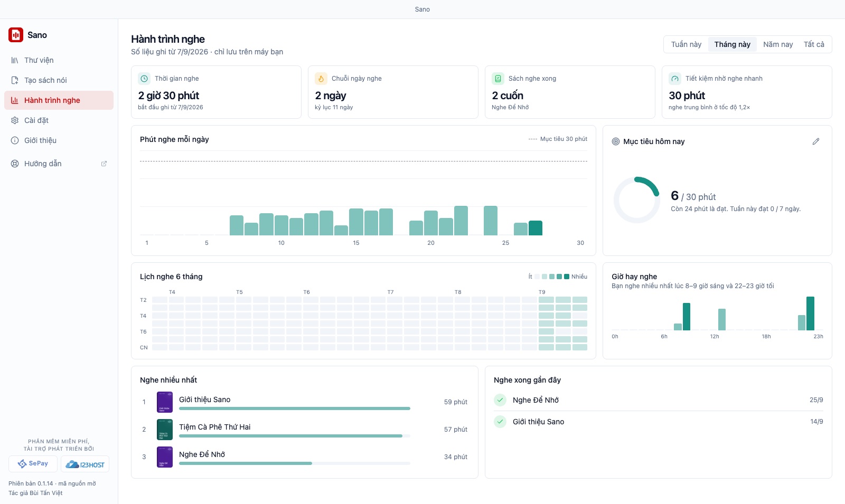Open Cài đặt in the sidebar
Screen dimensions: 845x504
tap(59, 120)
